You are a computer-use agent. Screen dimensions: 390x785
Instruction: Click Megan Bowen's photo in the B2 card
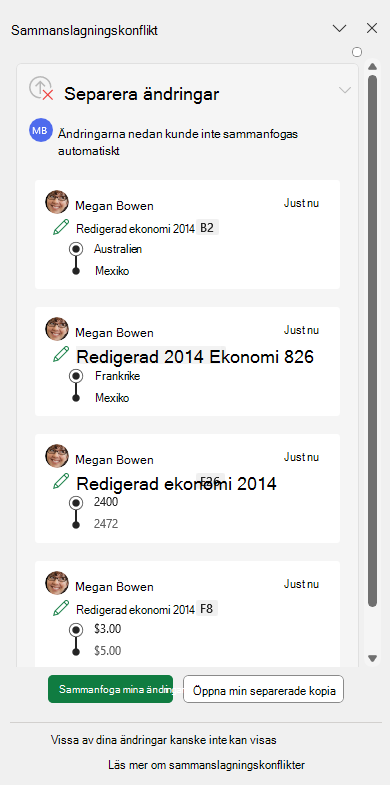[57, 202]
